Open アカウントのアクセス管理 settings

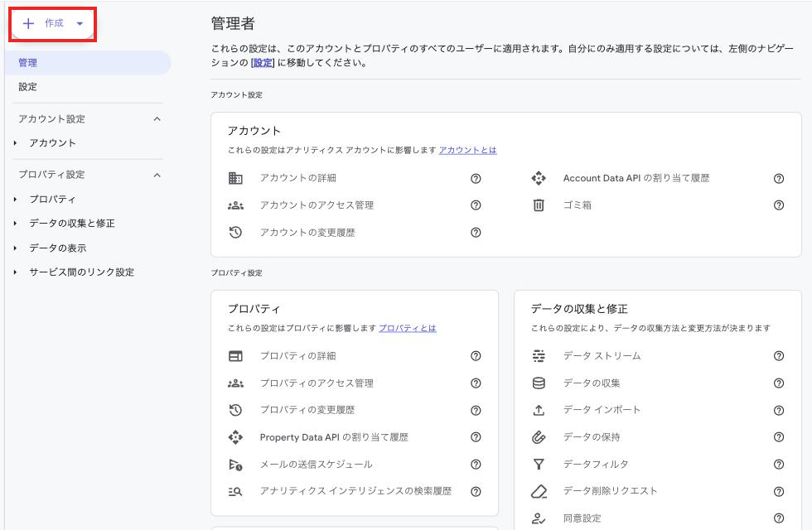click(317, 205)
